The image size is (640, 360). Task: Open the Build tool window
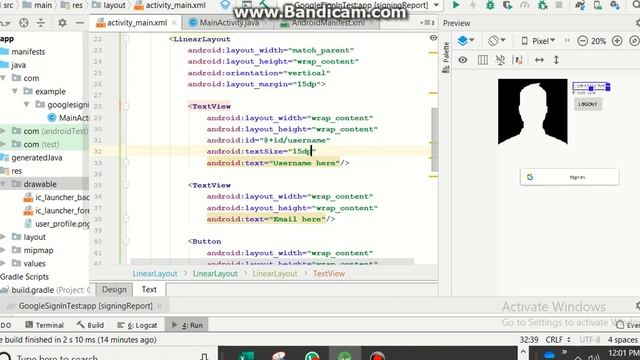tap(90, 325)
